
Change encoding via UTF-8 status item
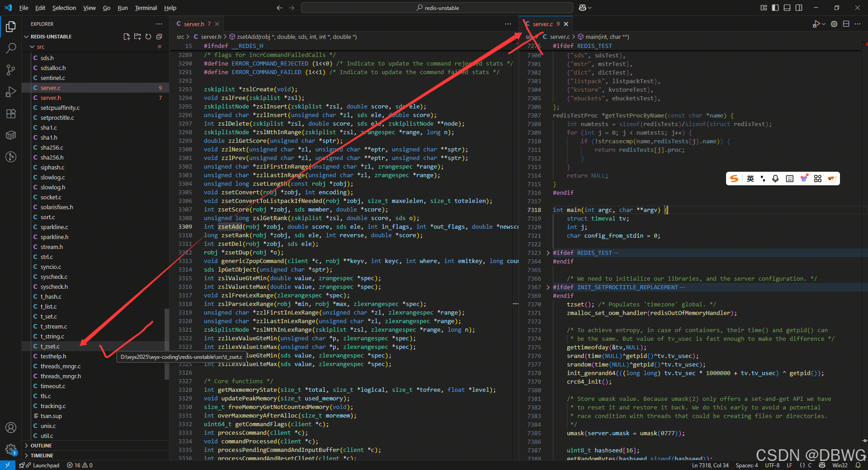(772, 465)
